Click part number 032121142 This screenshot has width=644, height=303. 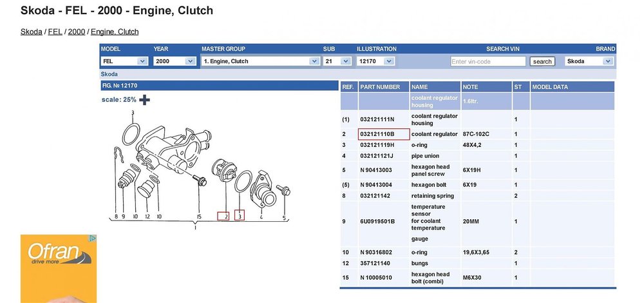[375, 196]
